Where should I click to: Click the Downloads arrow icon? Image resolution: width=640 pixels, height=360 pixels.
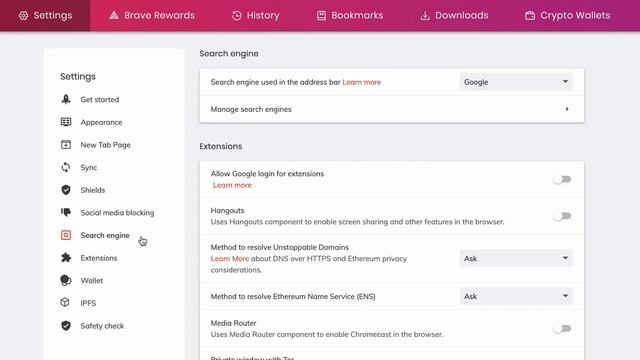[425, 16]
